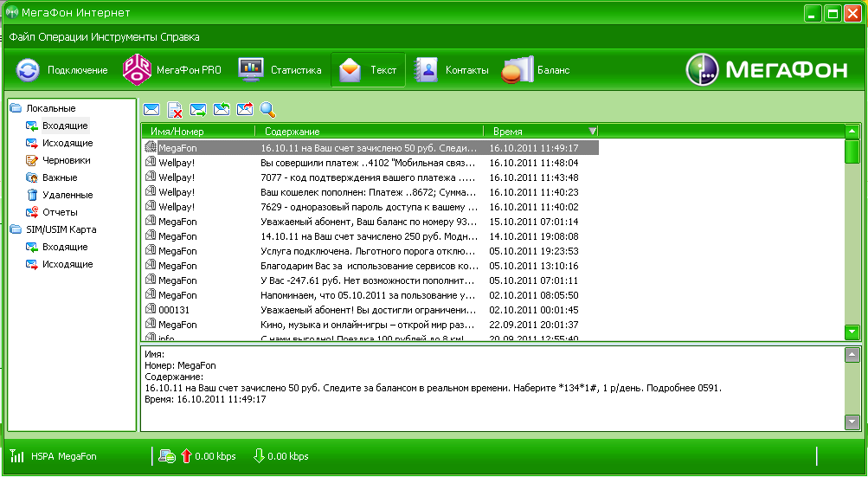Click the magnifying glass search icon
This screenshot has width=868, height=477.
pyautogui.click(x=267, y=110)
